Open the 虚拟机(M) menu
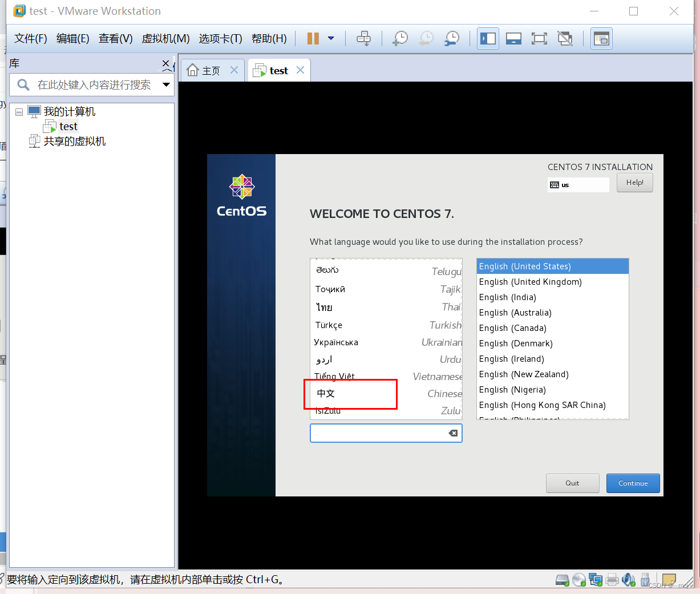Image resolution: width=700 pixels, height=594 pixels. click(165, 38)
